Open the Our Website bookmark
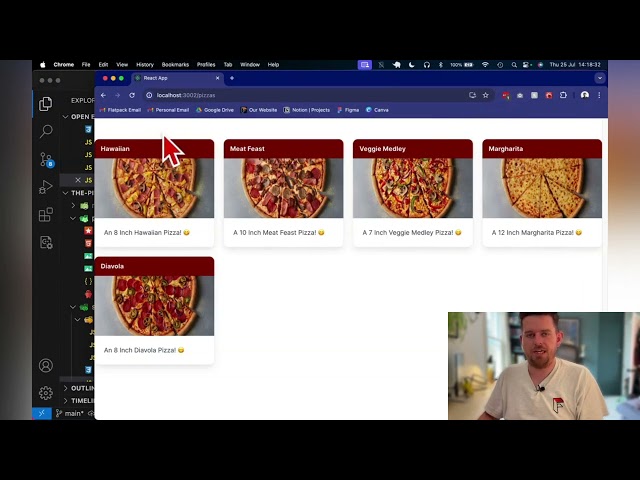640x480 pixels. (259, 110)
